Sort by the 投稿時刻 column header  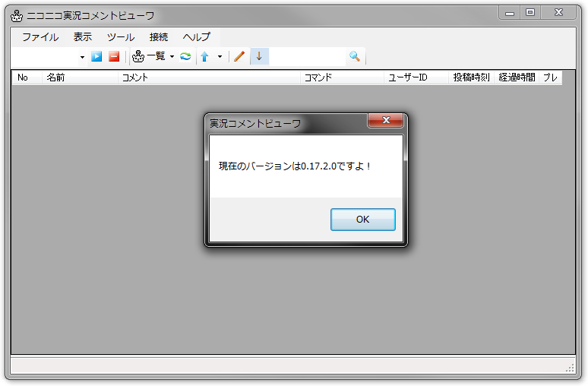(x=471, y=78)
